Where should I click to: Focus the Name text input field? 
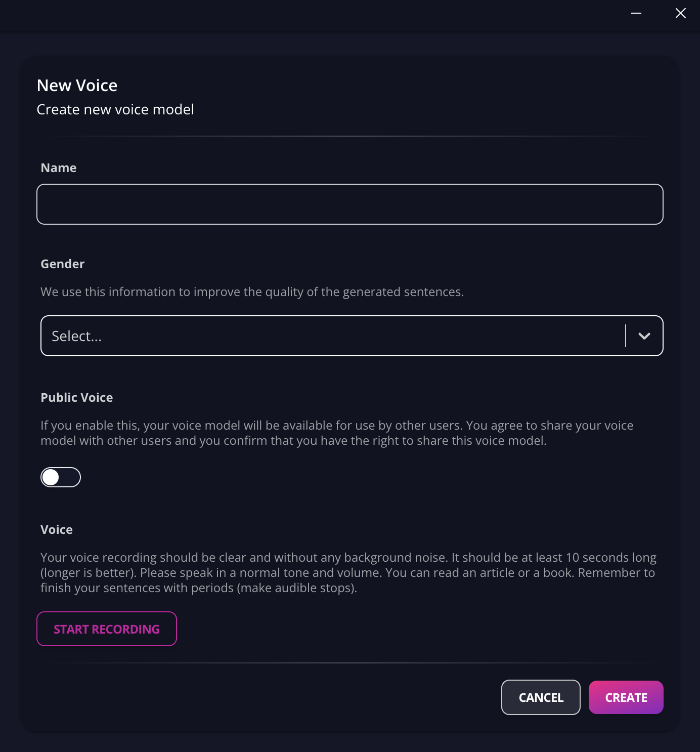tap(350, 204)
